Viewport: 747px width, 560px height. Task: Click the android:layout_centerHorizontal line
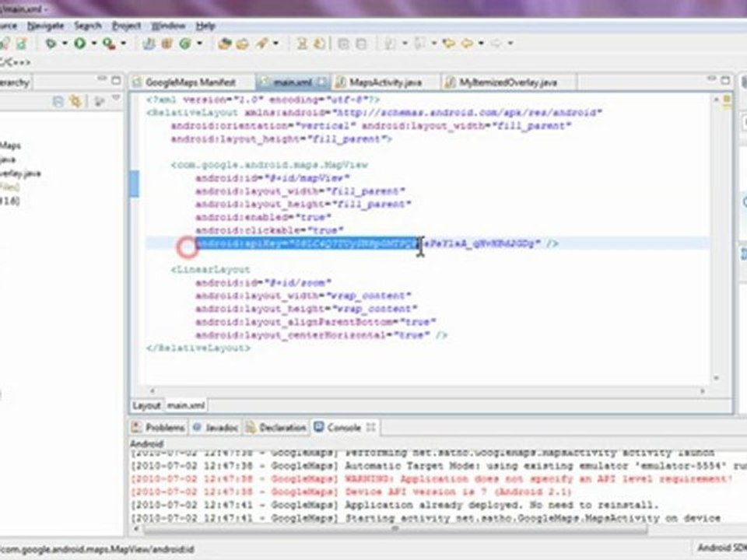tap(321, 334)
